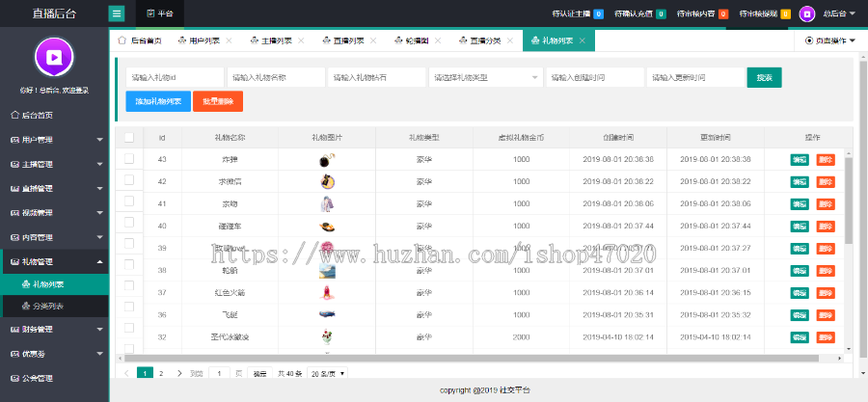
Task: Click the home icon beside sidebar 后台首页
Action: (x=14, y=115)
